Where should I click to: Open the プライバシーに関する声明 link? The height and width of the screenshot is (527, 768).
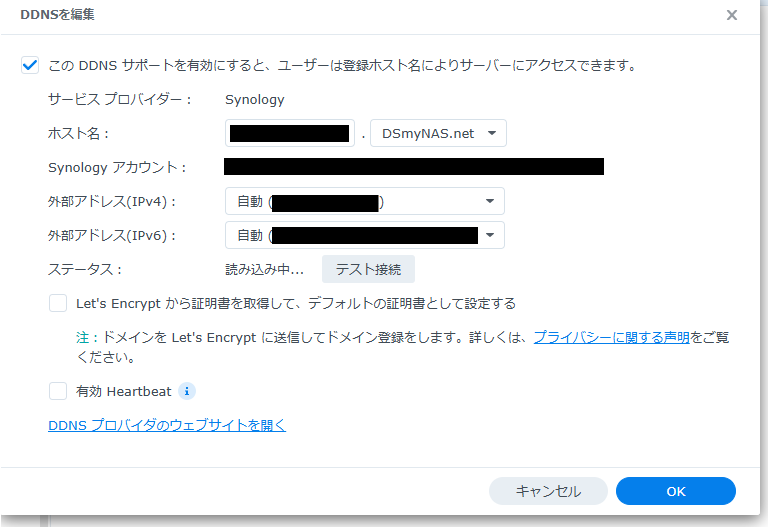click(611, 338)
